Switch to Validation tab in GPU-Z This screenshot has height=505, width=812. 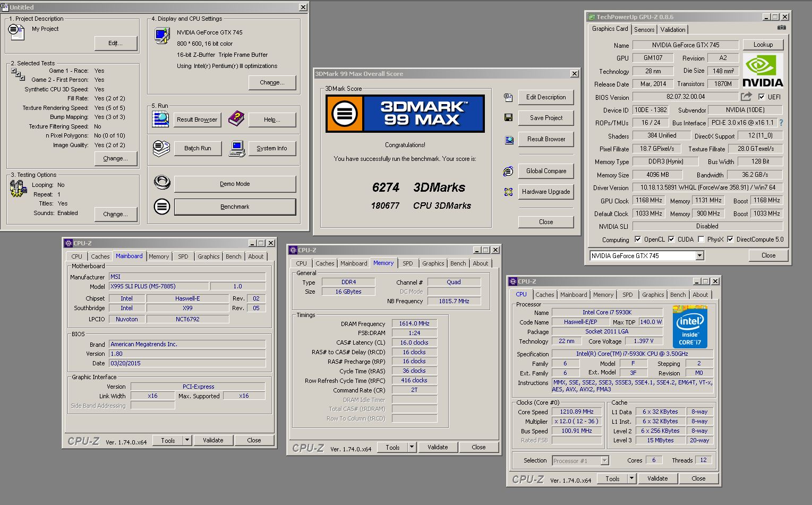click(x=673, y=30)
